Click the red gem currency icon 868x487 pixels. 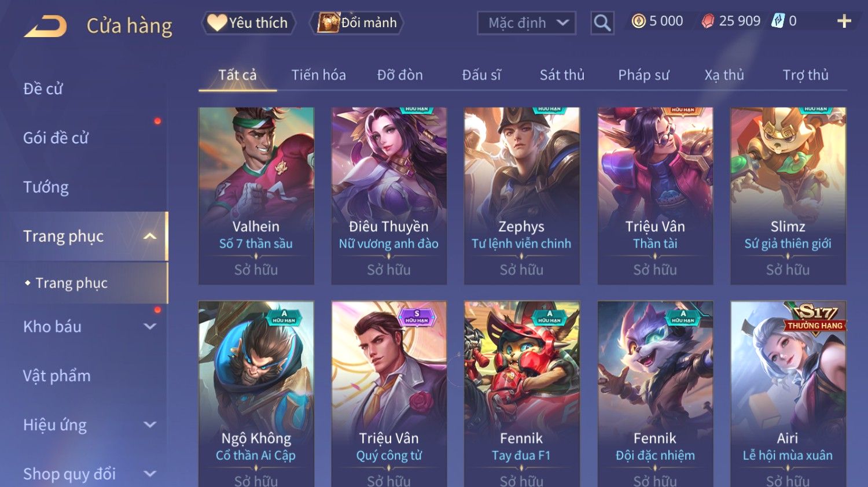708,21
